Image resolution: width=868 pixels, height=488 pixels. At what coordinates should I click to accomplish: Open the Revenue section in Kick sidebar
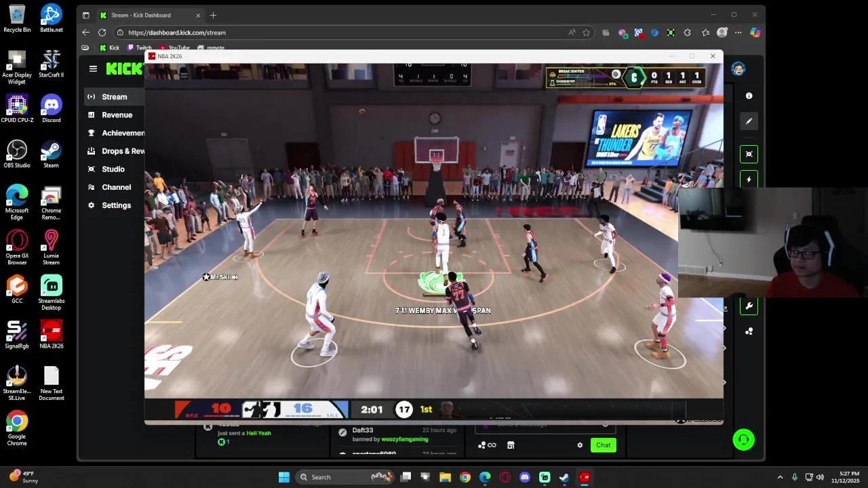click(115, 115)
